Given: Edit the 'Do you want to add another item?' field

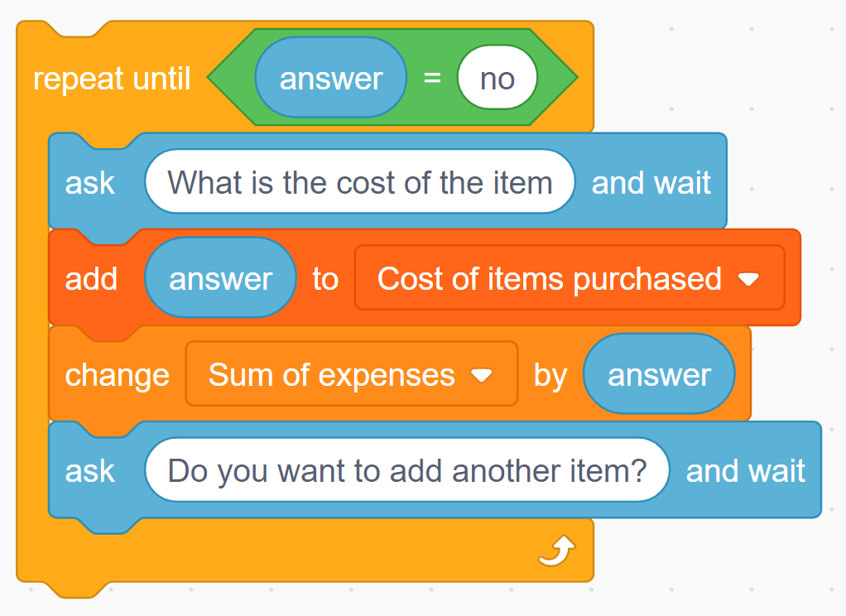Looking at the screenshot, I should click(406, 470).
